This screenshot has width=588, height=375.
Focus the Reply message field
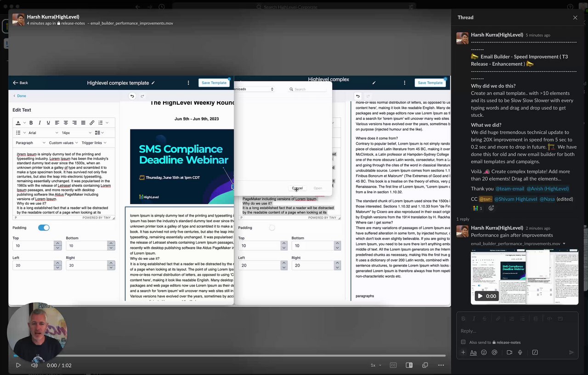(517, 331)
